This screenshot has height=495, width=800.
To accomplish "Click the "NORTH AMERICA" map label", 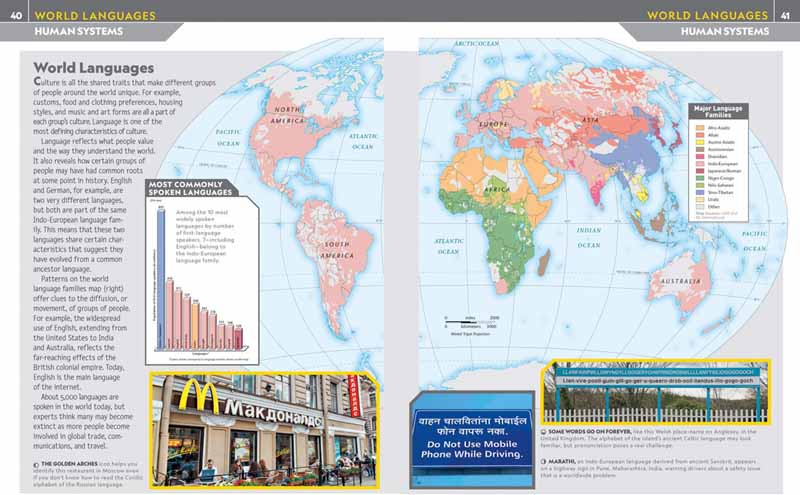I will [x=288, y=115].
